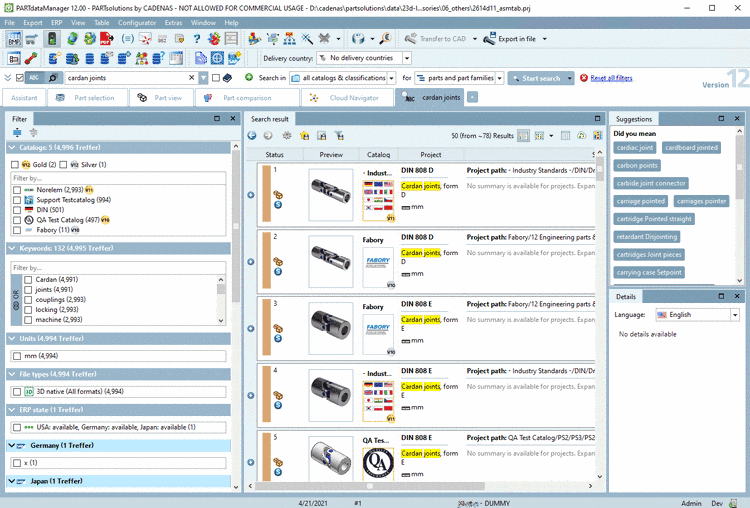The width and height of the screenshot is (750, 508).
Task: Click the database with question mark icon
Action: 158,58
